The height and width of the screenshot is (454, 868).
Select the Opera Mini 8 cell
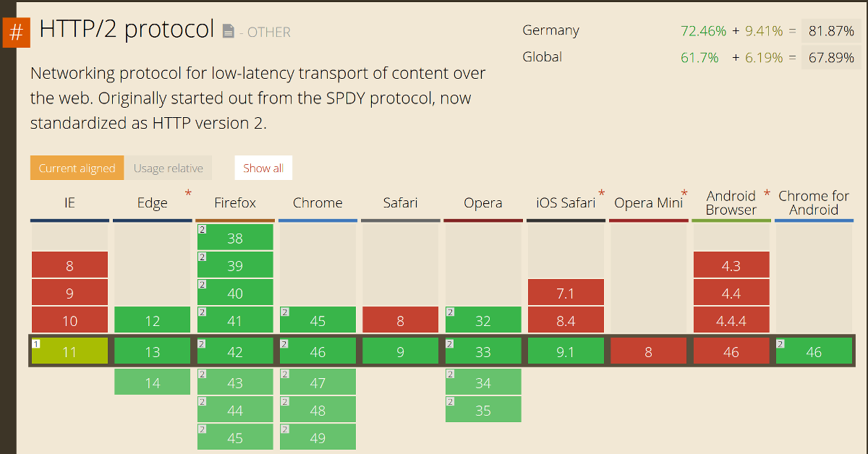[x=648, y=351]
